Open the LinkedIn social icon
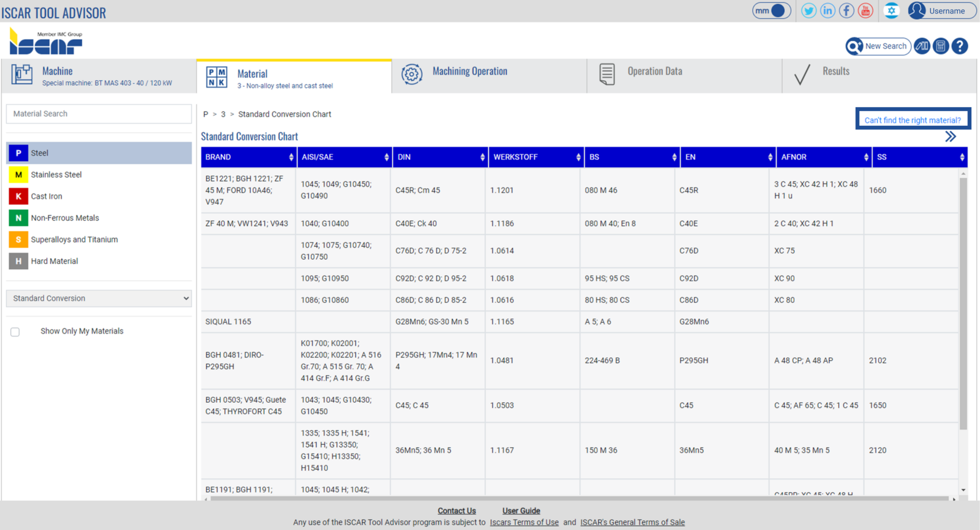 [827, 11]
